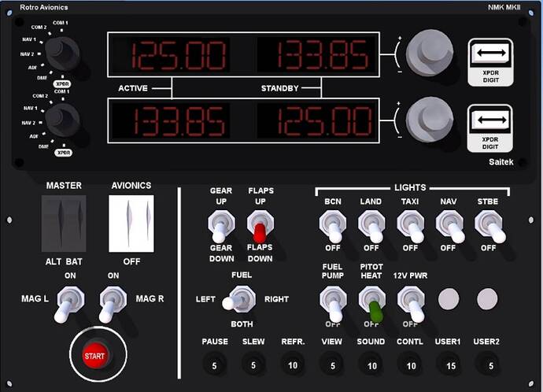Image resolution: width=543 pixels, height=392 pixels.
Task: Flip the landing gear switch
Action: [x=220, y=227]
